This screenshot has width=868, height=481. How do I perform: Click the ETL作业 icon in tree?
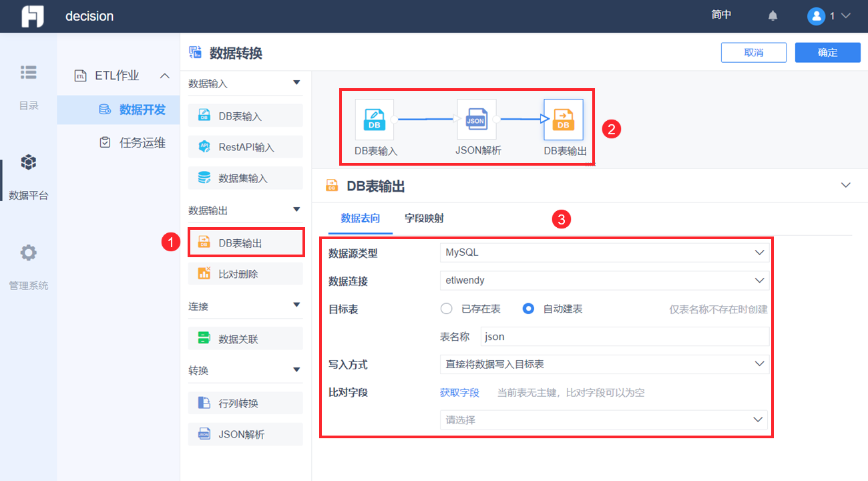pos(80,75)
